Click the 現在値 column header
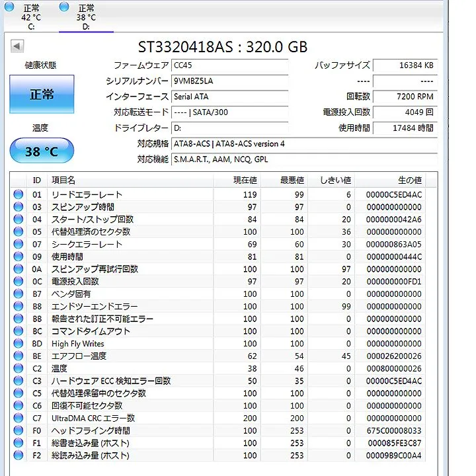 click(245, 180)
